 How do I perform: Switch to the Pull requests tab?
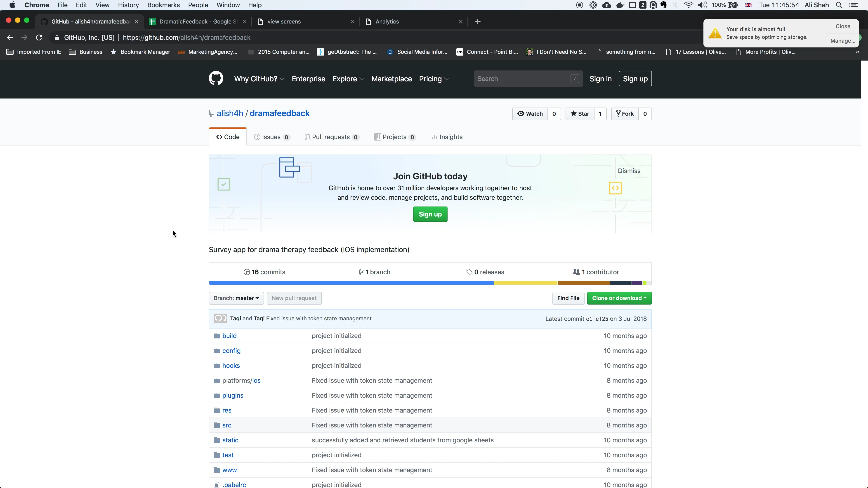(332, 137)
